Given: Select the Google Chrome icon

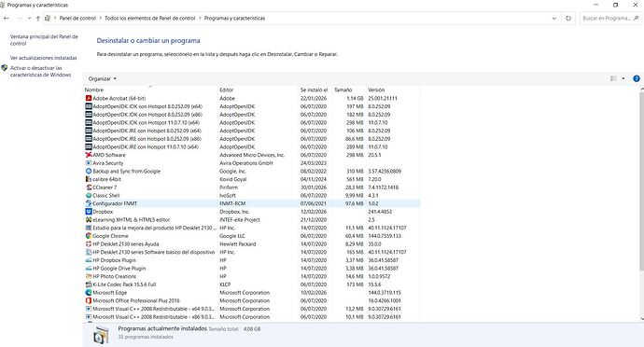Looking at the screenshot, I should coord(89,236).
